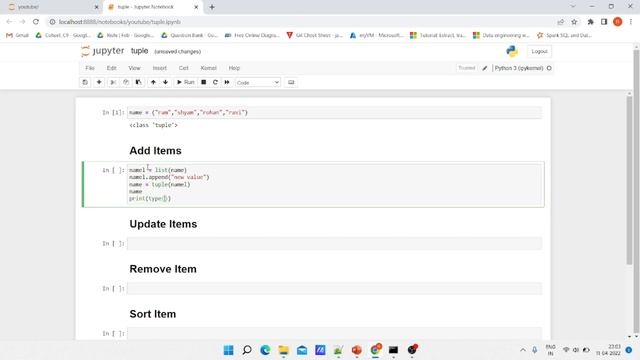The height and width of the screenshot is (360, 640).
Task: Run the selected cell
Action: click(x=185, y=82)
